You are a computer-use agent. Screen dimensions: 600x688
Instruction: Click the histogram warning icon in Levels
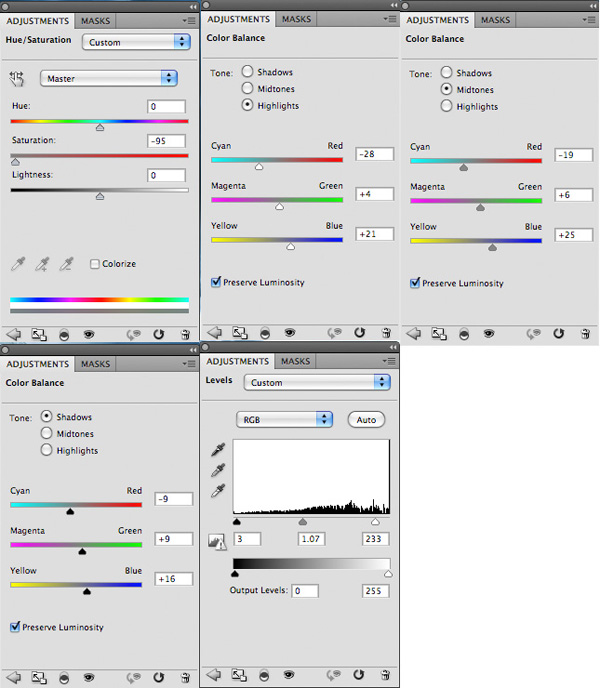(217, 541)
